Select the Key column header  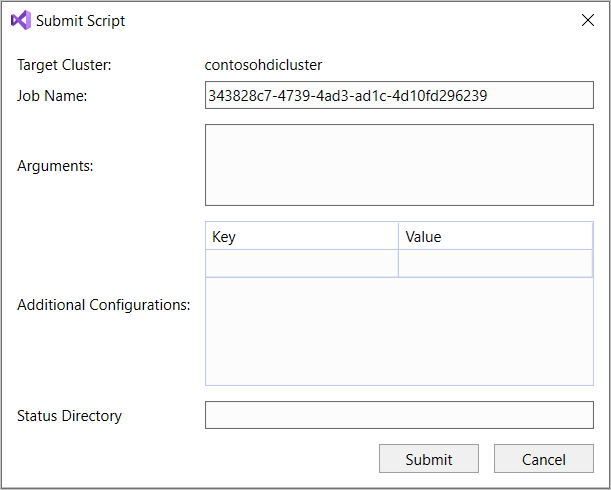tap(301, 237)
